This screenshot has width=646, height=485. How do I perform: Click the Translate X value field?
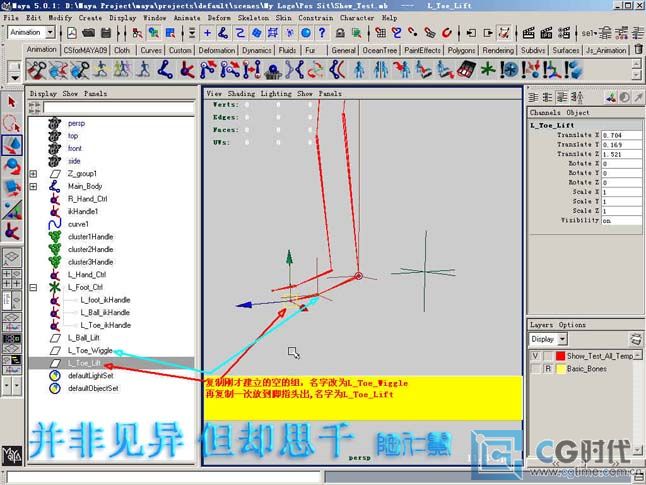tap(622, 135)
